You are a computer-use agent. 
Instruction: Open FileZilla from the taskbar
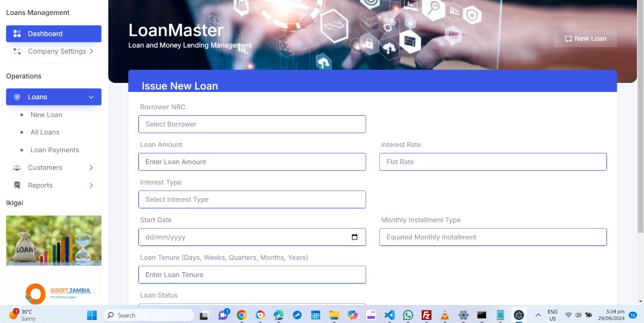[x=426, y=315]
